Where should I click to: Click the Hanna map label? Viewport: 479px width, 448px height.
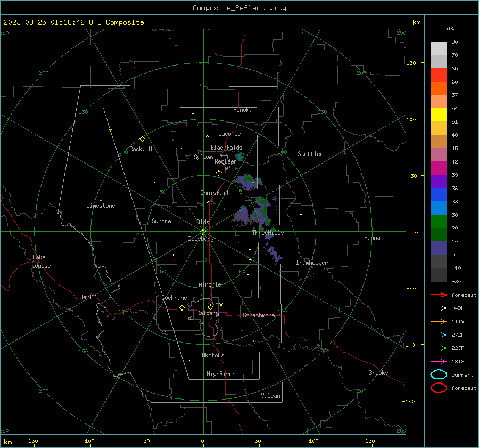point(372,238)
